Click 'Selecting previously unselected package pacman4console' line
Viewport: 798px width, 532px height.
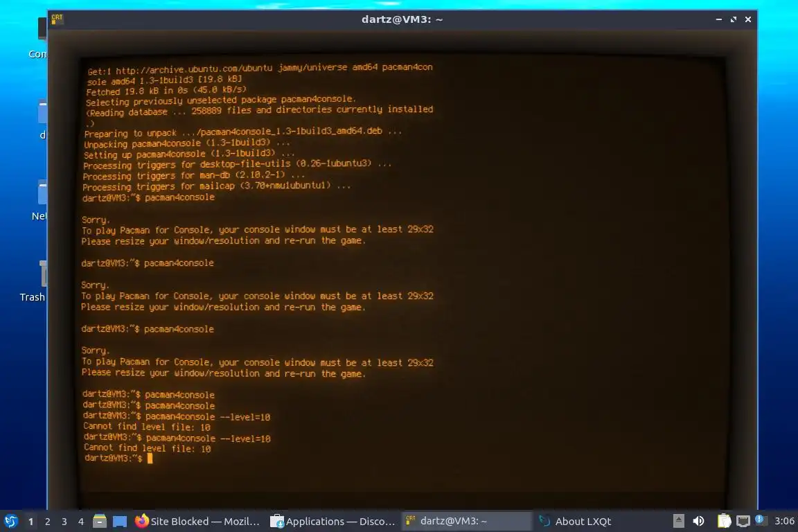pyautogui.click(x=220, y=100)
